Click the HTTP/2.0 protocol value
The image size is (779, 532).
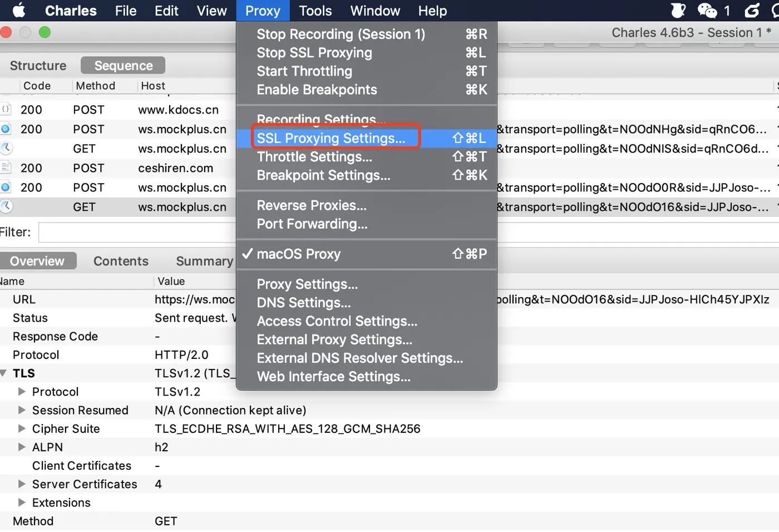(181, 355)
